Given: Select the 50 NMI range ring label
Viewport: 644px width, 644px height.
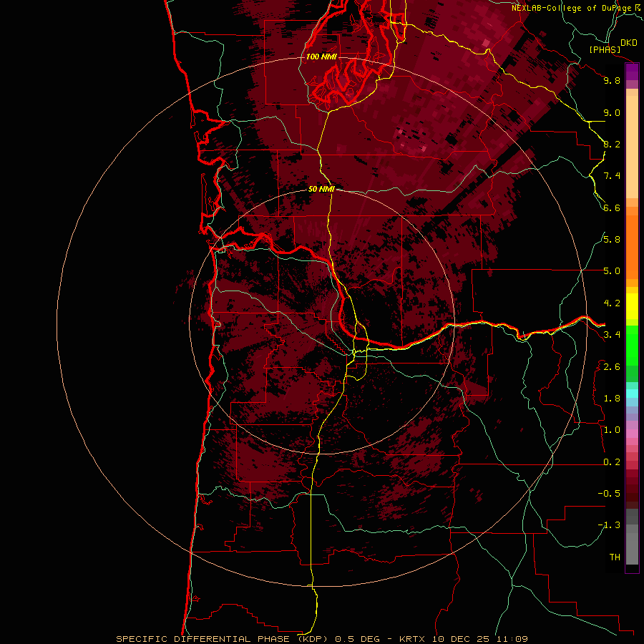Looking at the screenshot, I should [321, 189].
